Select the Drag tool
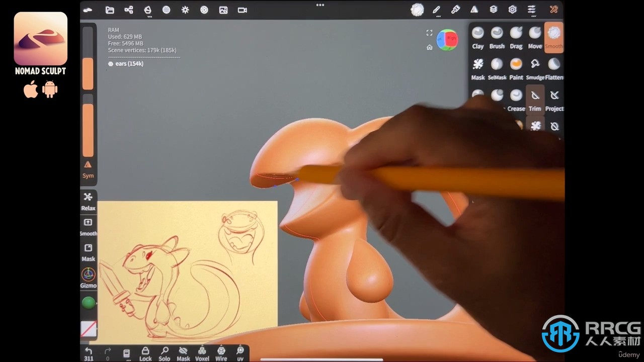 (x=516, y=38)
